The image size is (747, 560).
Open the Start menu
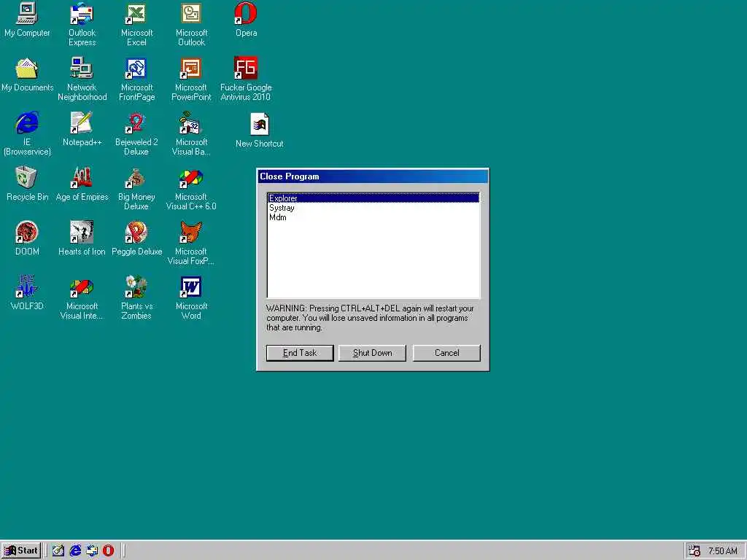point(21,551)
